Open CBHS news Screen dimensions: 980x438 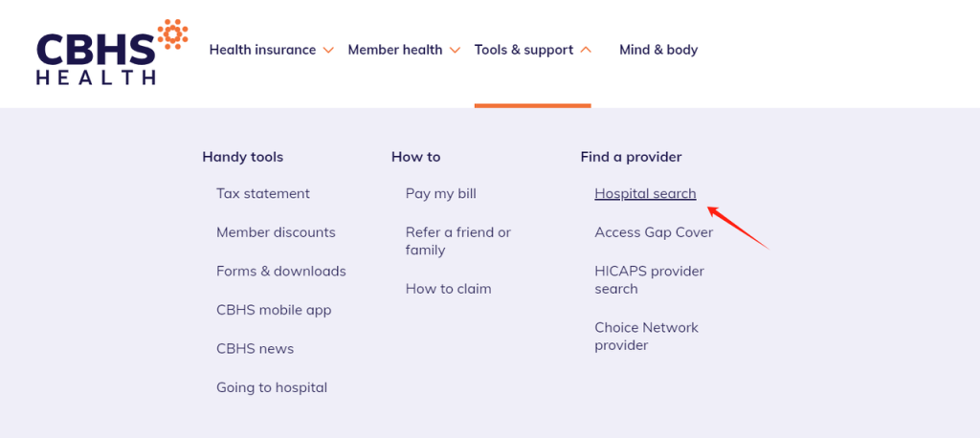click(255, 349)
